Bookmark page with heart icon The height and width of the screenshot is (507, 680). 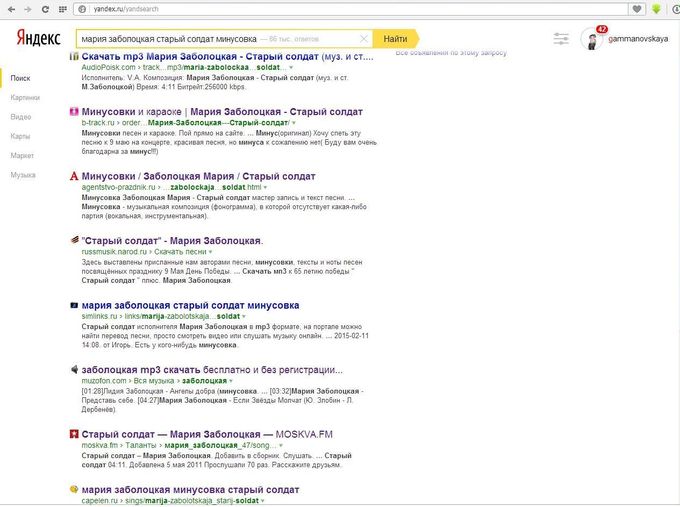(x=637, y=9)
